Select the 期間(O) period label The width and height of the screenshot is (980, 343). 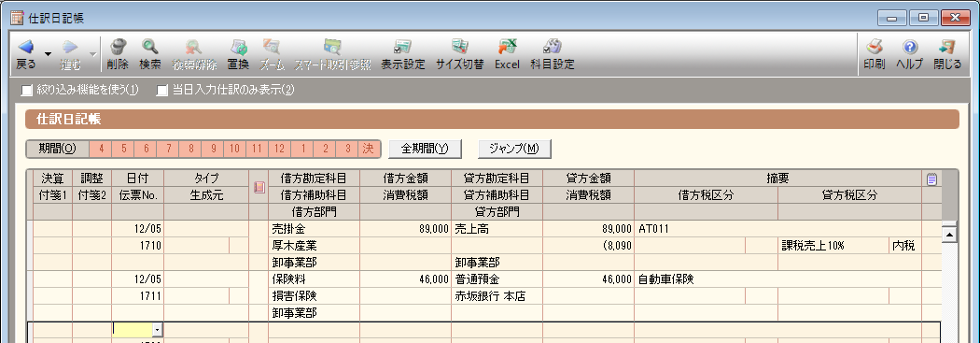pyautogui.click(x=57, y=149)
